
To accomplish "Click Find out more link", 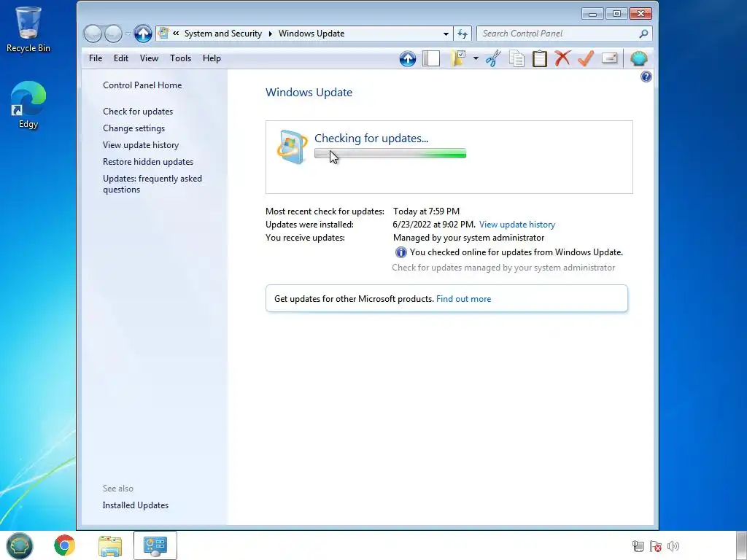I will tap(463, 299).
